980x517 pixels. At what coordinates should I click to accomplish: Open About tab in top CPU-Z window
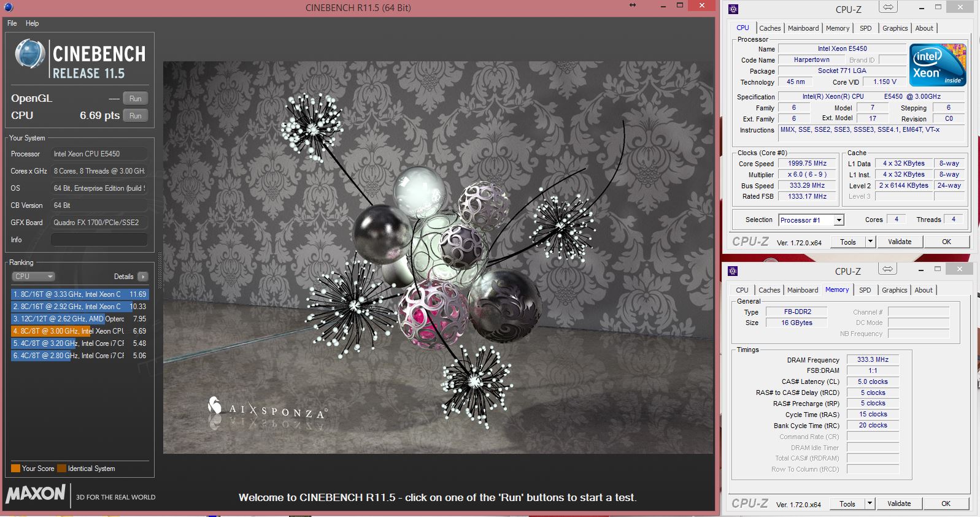[x=924, y=28]
